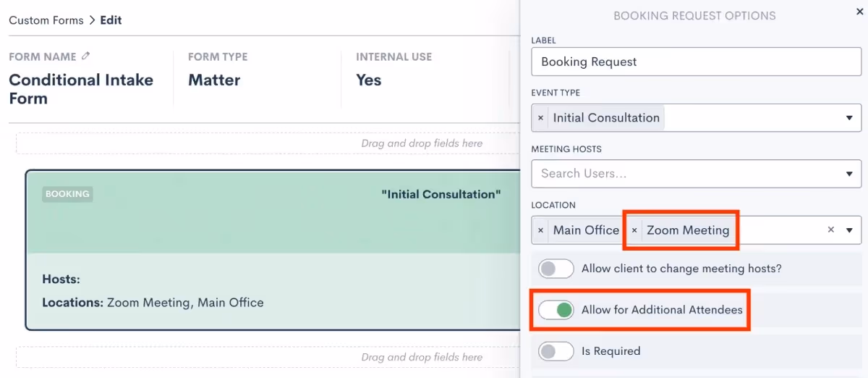Edit the Booking Request label field
This screenshot has height=378, width=868.
pyautogui.click(x=697, y=62)
